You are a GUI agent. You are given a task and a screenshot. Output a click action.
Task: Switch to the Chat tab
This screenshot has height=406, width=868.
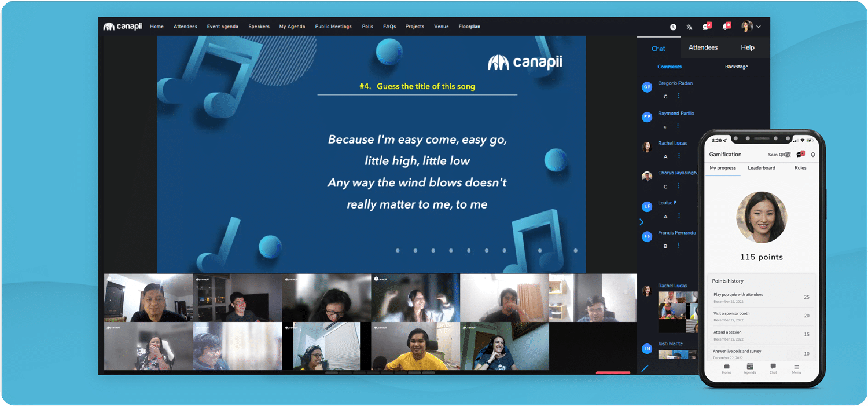click(659, 48)
